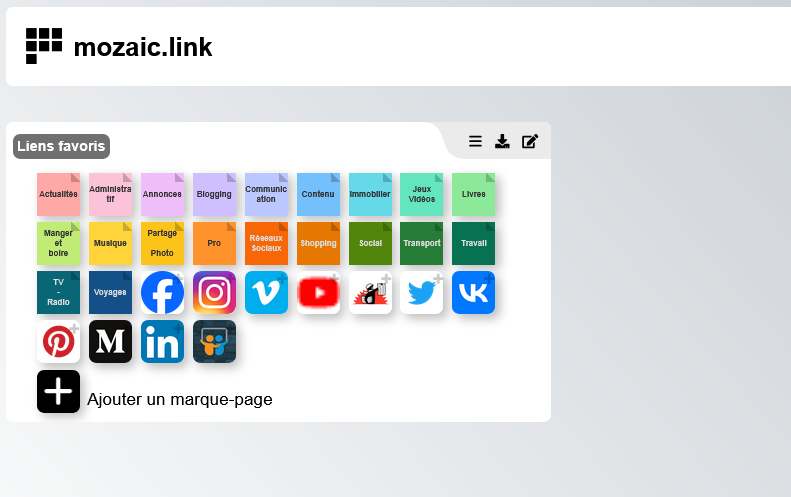
Task: Open the Travail folder tile
Action: point(474,243)
